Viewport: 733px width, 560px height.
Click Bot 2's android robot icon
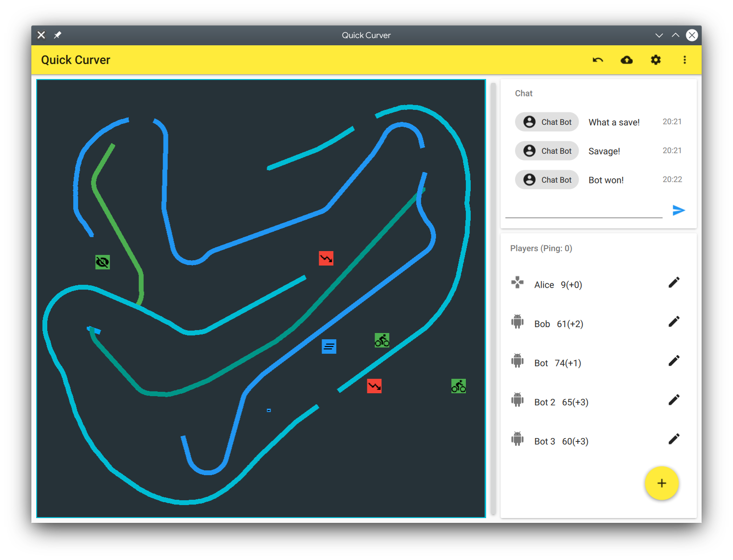[x=517, y=400]
